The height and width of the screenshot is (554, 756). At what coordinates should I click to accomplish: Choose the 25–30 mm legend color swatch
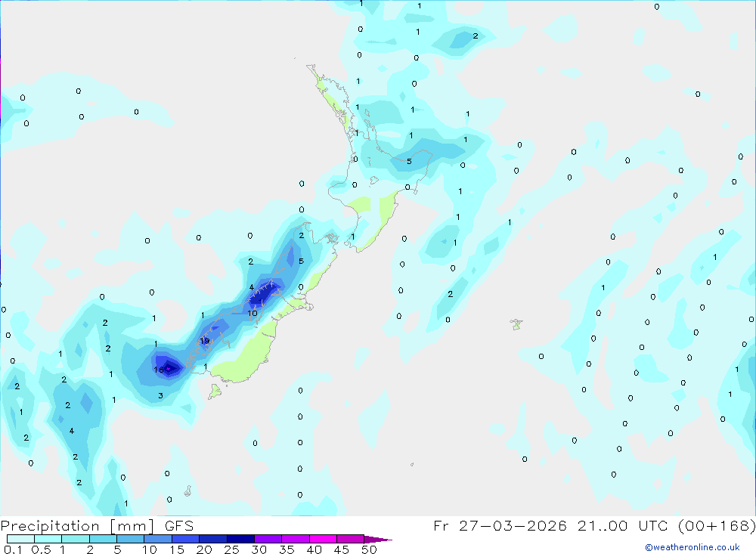click(x=240, y=539)
